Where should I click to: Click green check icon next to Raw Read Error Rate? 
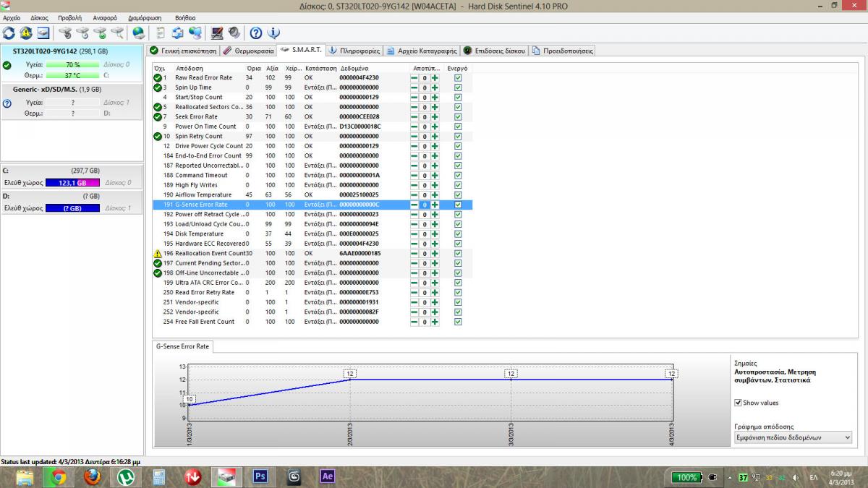tap(158, 77)
